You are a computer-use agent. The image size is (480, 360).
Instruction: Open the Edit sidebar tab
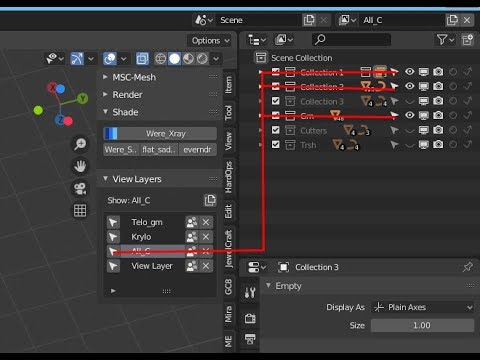pos(228,211)
